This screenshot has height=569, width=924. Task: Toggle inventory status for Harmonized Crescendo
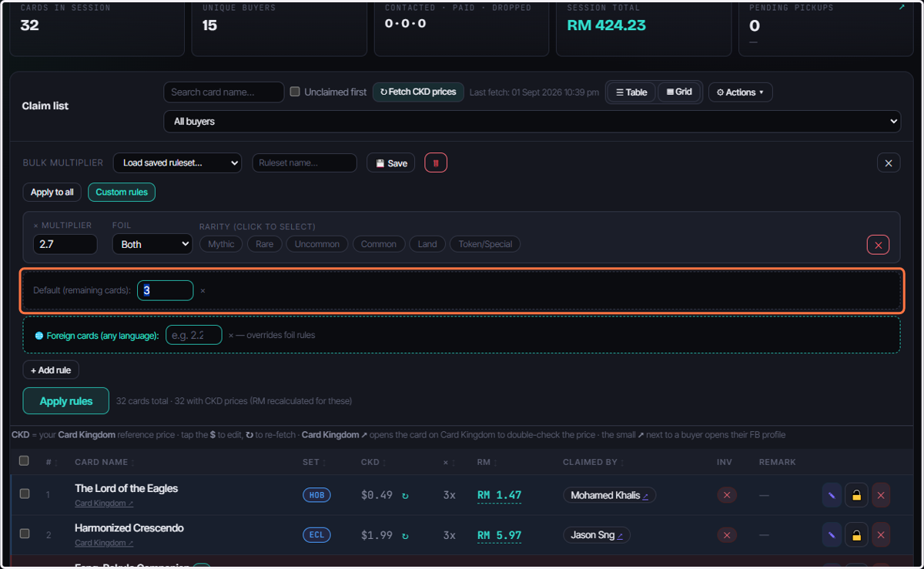(727, 535)
